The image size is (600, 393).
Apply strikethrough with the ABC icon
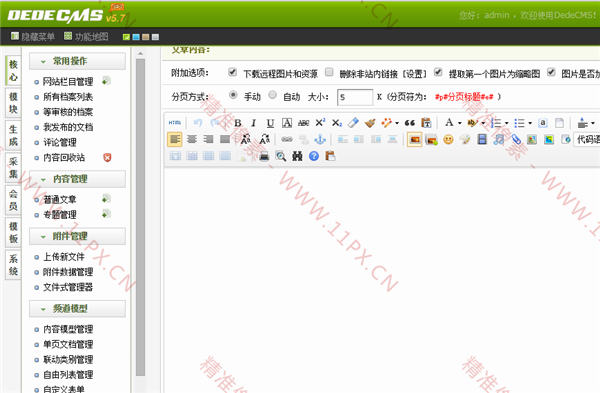(x=303, y=123)
